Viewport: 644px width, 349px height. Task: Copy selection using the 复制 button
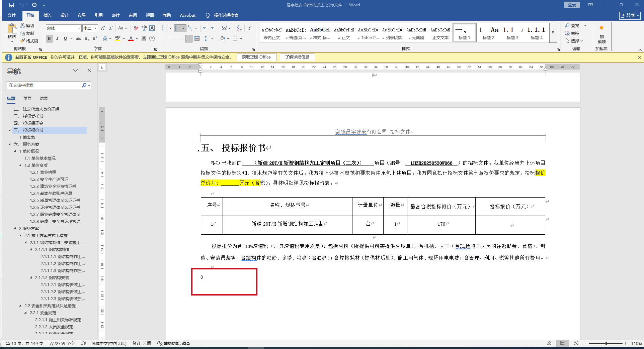pos(27,33)
